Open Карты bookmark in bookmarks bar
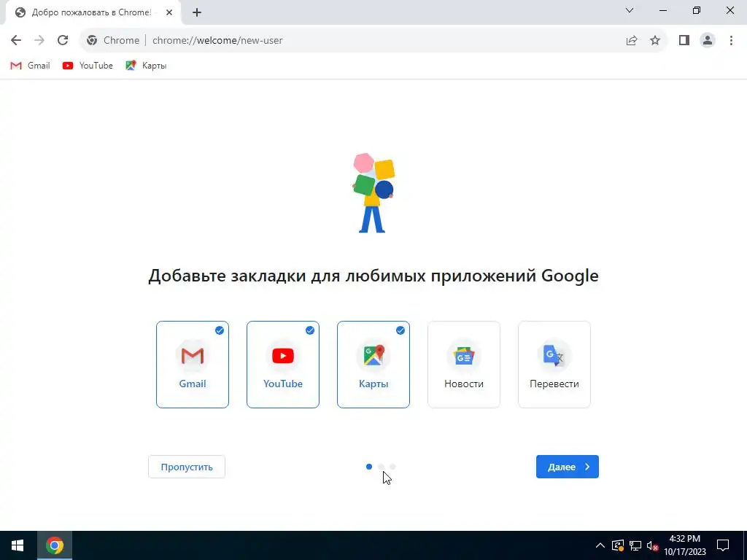 tap(146, 66)
